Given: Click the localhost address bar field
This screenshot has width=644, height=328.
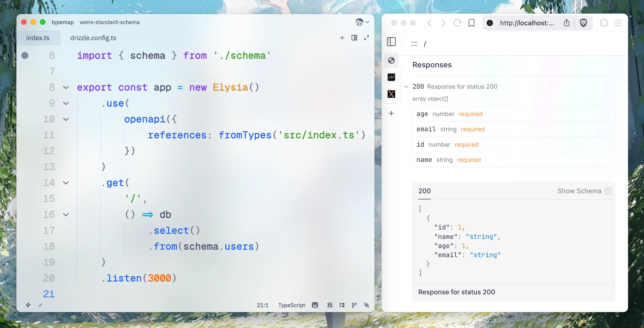Looking at the screenshot, I should [527, 23].
